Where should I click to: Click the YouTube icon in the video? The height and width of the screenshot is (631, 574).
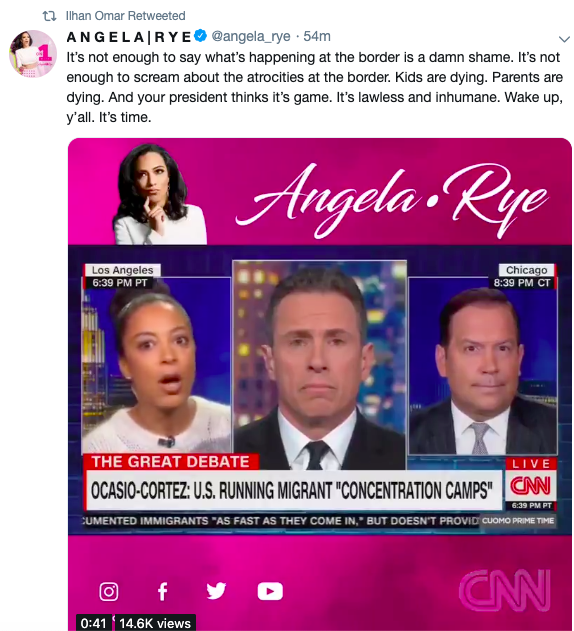click(x=270, y=592)
